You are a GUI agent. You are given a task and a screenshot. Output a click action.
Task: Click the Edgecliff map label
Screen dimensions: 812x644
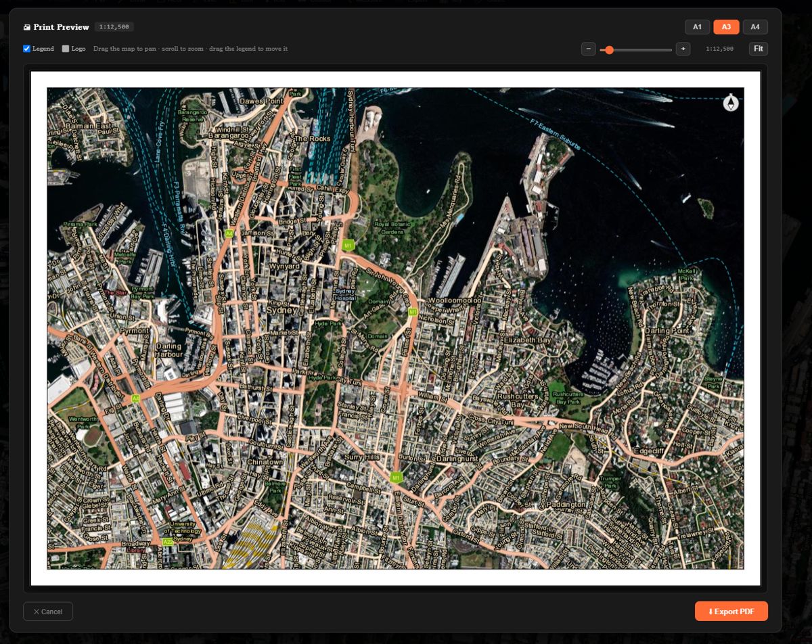(650, 451)
